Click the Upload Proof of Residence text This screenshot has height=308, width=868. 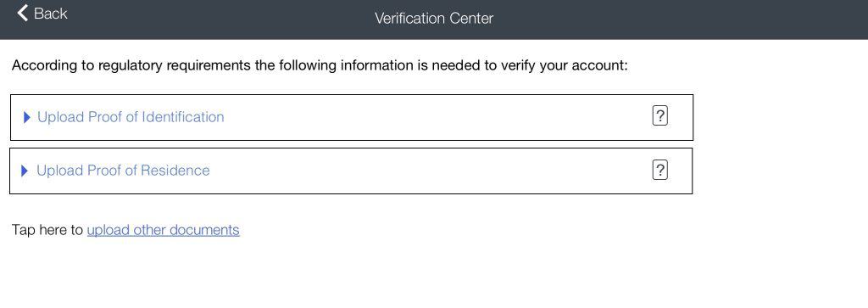tap(123, 170)
